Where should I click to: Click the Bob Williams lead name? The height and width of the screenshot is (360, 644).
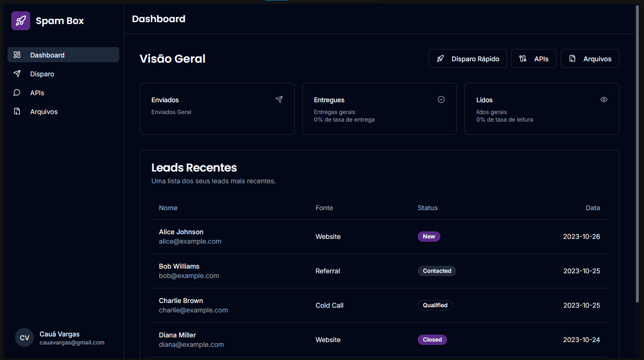pos(179,266)
